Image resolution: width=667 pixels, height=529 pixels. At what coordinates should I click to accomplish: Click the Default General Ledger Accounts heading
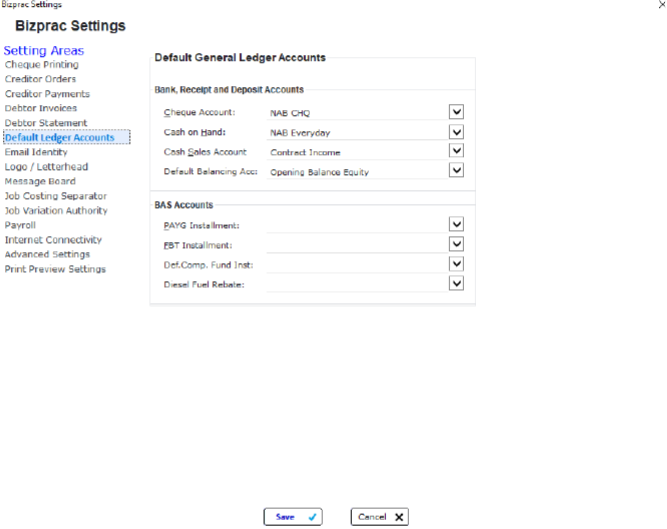coord(240,57)
